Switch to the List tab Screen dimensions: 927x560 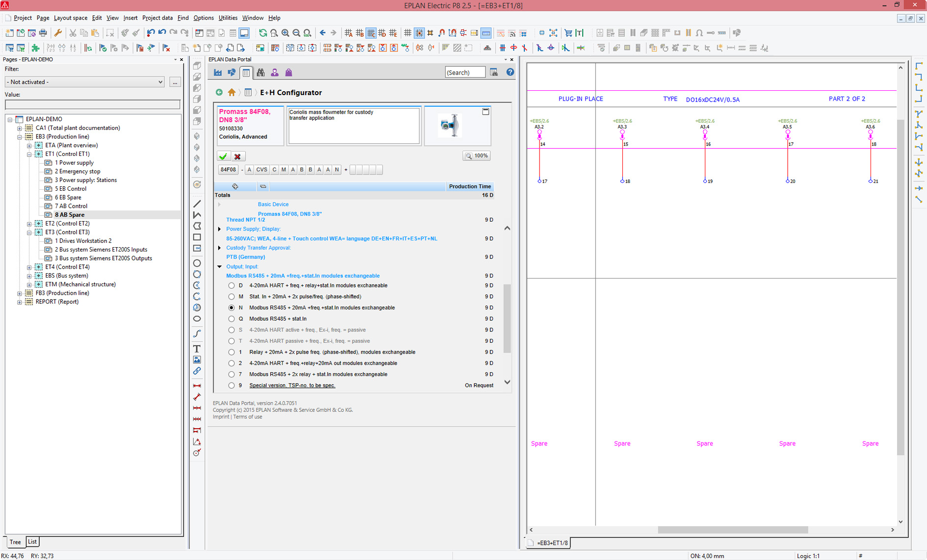coord(32,542)
